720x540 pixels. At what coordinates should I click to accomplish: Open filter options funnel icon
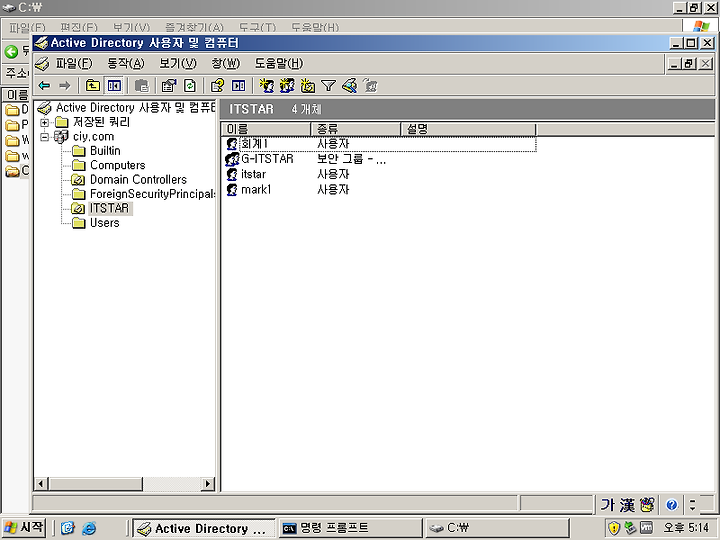[x=328, y=86]
